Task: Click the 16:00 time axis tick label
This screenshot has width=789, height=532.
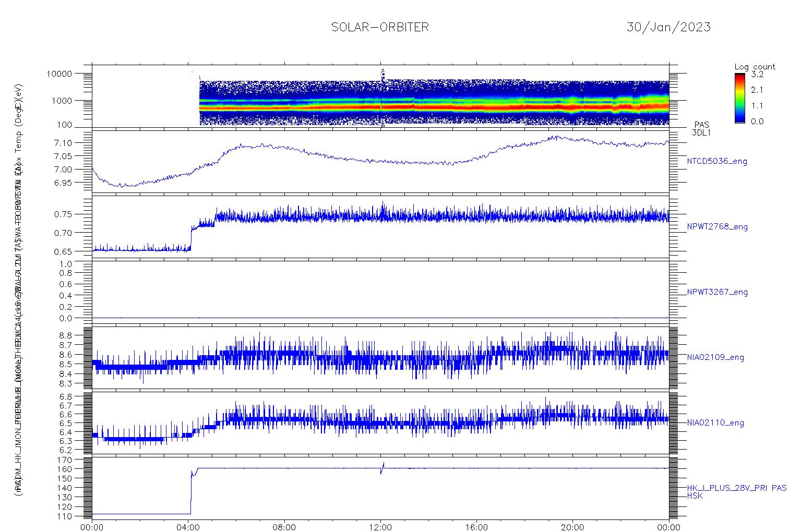Action: [477, 527]
